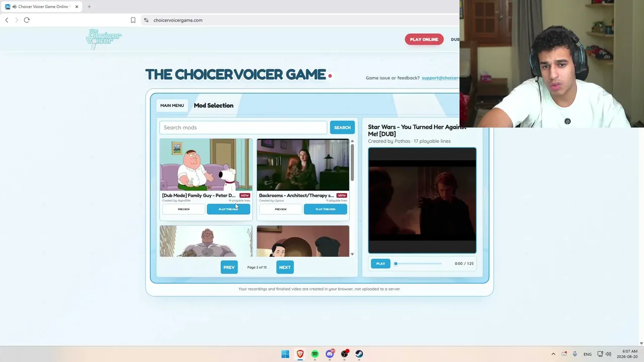644x362 pixels.
Task: Go to the next page with Next
Action: (285, 267)
